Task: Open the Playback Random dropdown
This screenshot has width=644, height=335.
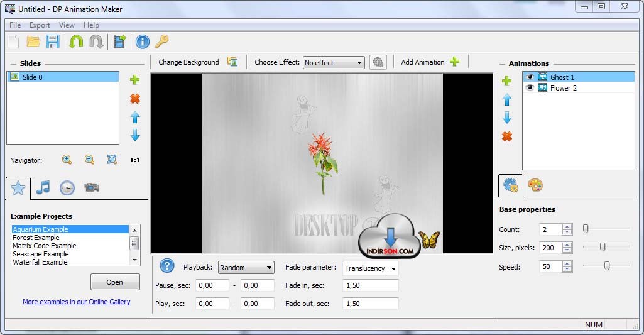Action: pyautogui.click(x=246, y=268)
